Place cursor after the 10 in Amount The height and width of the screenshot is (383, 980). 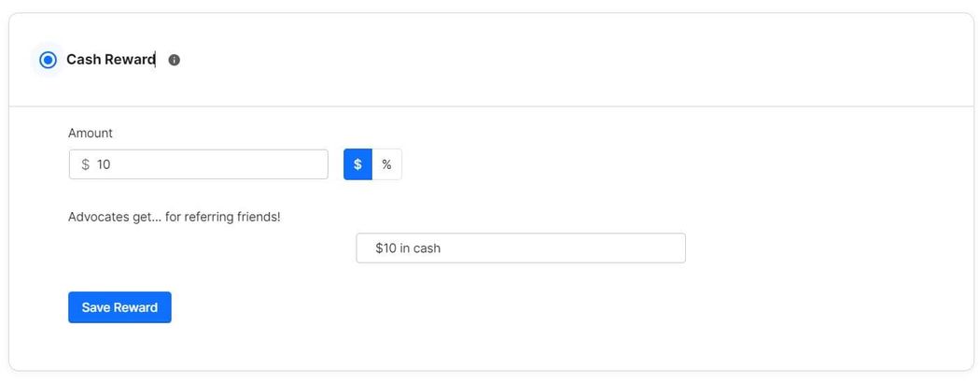(x=112, y=164)
